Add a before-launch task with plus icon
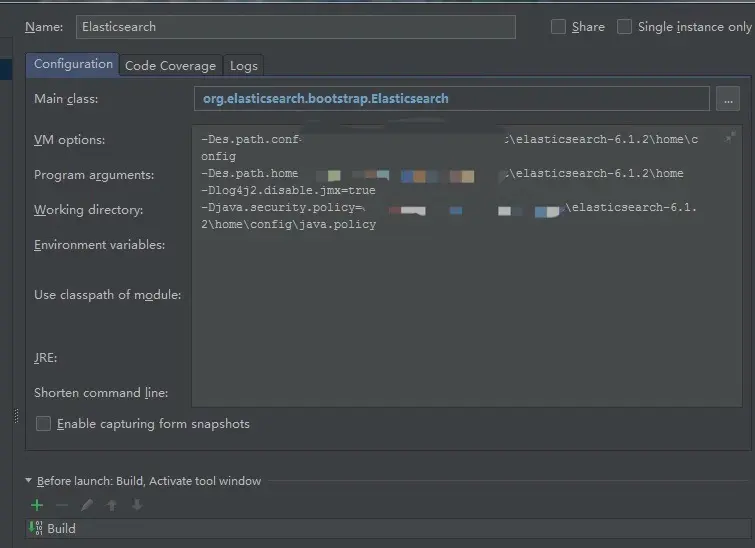Screen dimensions: 755x548 (37, 505)
